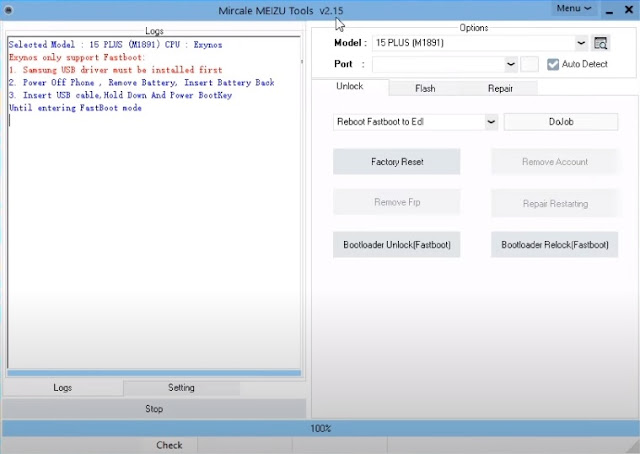Click the model search icon beside Model dropdown
Image resolution: width=640 pixels, height=454 pixels.
pyautogui.click(x=600, y=43)
